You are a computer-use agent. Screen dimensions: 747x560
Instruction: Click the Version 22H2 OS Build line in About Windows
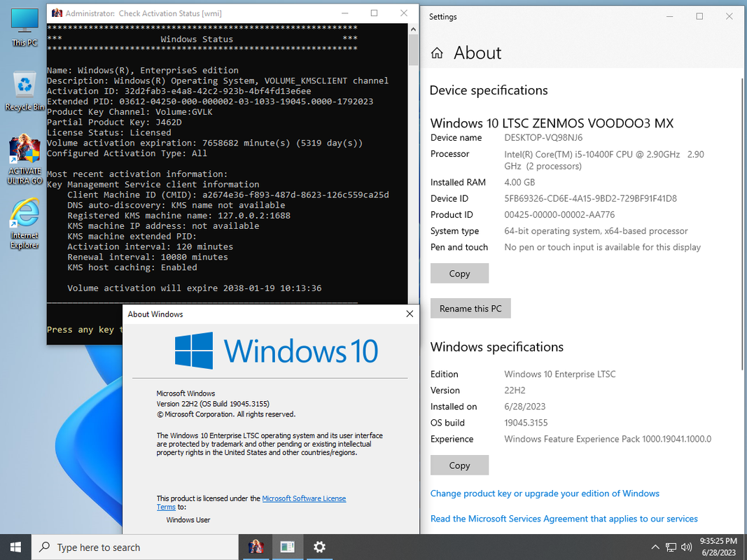(213, 404)
